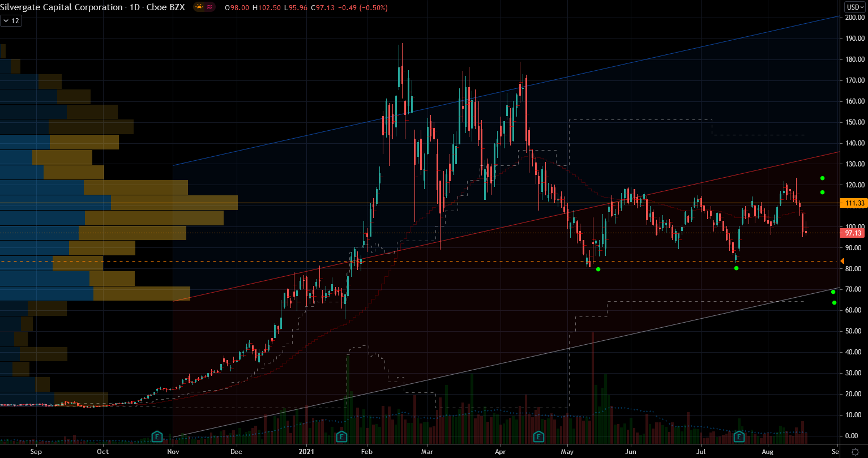
Task: Open the earnings marker near late October
Action: [x=157, y=436]
